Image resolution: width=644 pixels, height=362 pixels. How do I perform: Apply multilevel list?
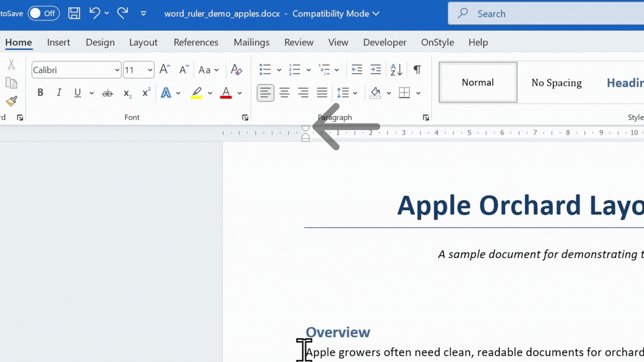(324, 70)
